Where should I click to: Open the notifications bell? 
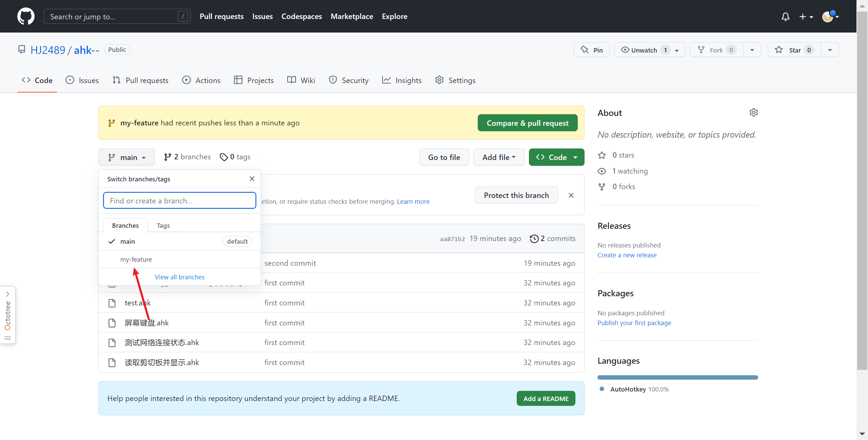coord(785,16)
